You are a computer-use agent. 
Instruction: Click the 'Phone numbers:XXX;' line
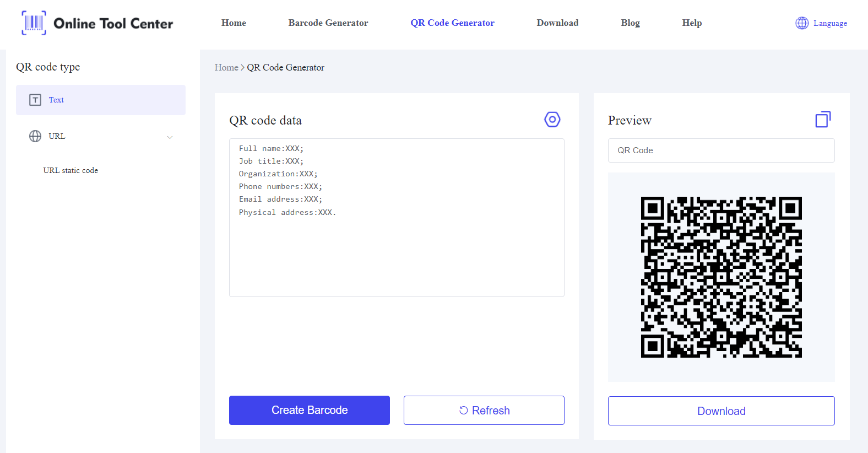point(280,186)
